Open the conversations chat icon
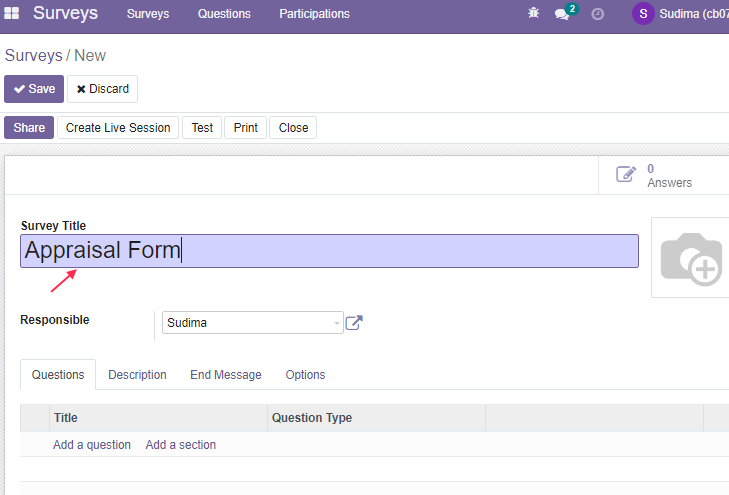 click(562, 14)
